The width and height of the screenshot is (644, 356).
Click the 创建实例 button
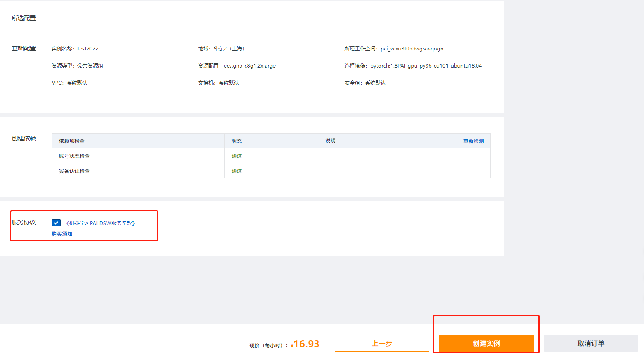coord(486,343)
